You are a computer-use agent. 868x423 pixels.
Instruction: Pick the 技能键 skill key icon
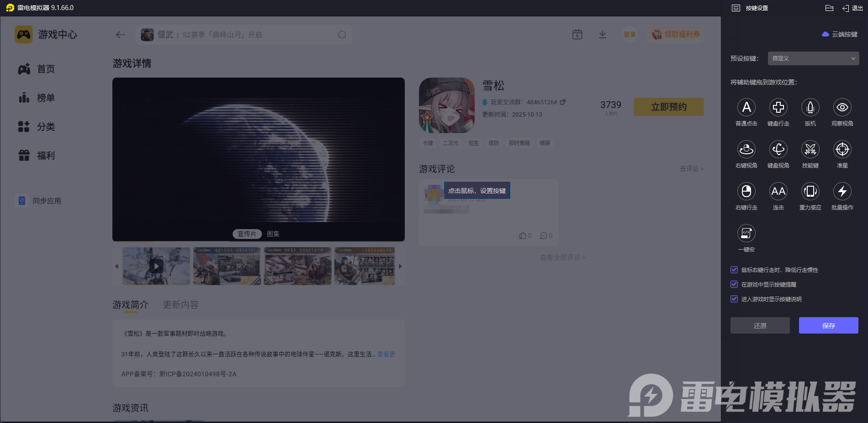pos(810,150)
